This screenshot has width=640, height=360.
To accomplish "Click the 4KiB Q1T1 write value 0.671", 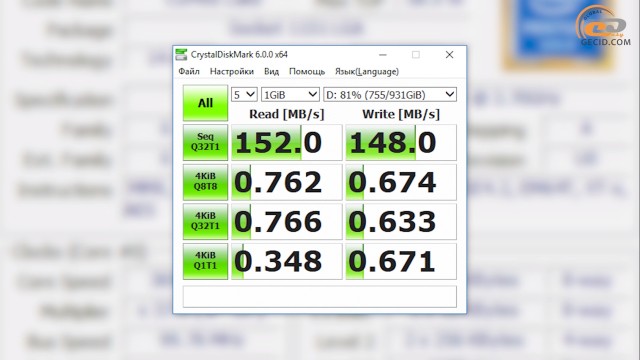I will [401, 261].
